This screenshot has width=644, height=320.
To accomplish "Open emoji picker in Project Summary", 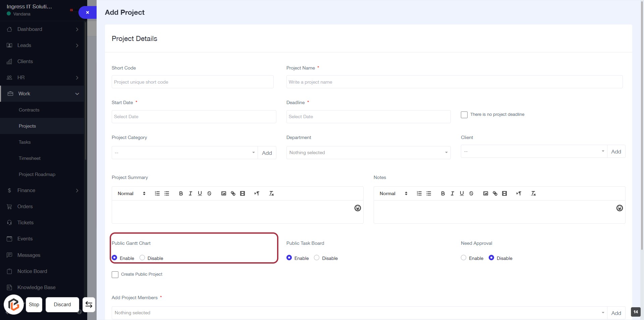I will [358, 208].
